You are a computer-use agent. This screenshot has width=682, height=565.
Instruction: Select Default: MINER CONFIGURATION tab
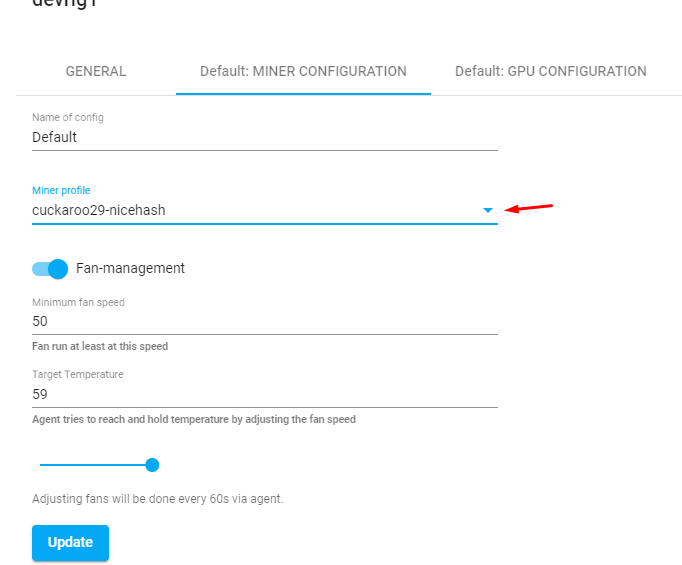tap(303, 71)
